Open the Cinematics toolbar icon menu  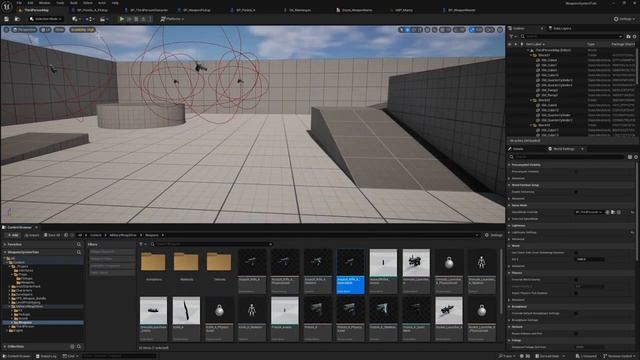tap(103, 19)
